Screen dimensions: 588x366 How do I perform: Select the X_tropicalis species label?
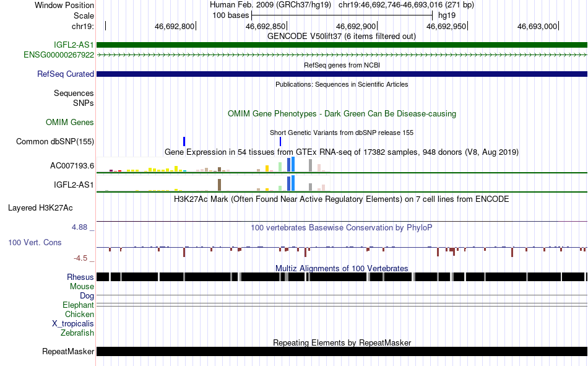pyautogui.click(x=73, y=324)
